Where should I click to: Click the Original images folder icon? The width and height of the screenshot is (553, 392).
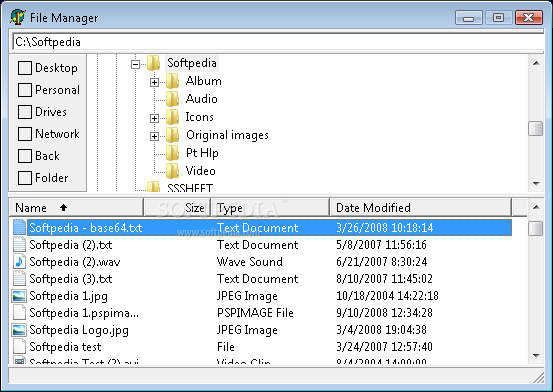point(172,135)
